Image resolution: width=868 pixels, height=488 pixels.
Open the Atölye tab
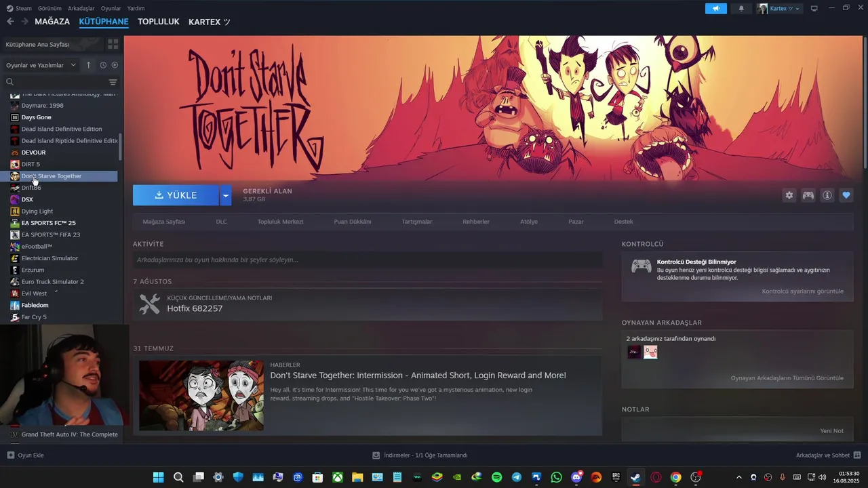click(x=529, y=222)
